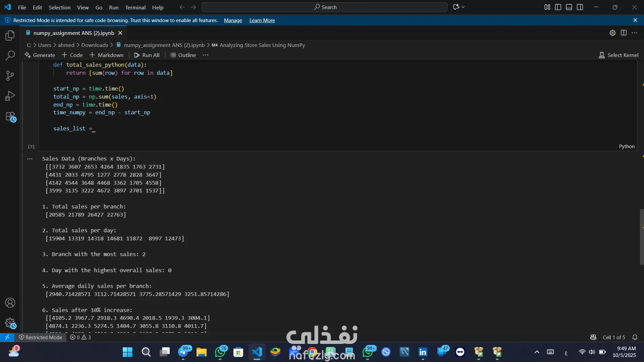Expand cell output actions ellipsis
This screenshot has width=644, height=362.
(30, 159)
